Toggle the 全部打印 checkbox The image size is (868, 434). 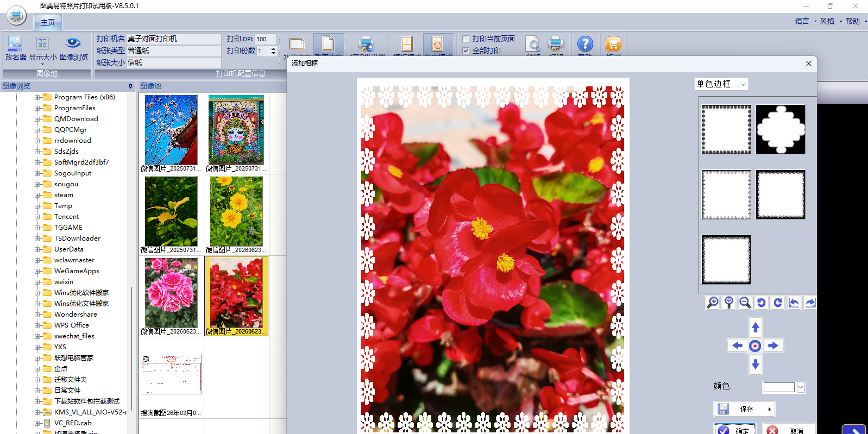click(x=466, y=51)
